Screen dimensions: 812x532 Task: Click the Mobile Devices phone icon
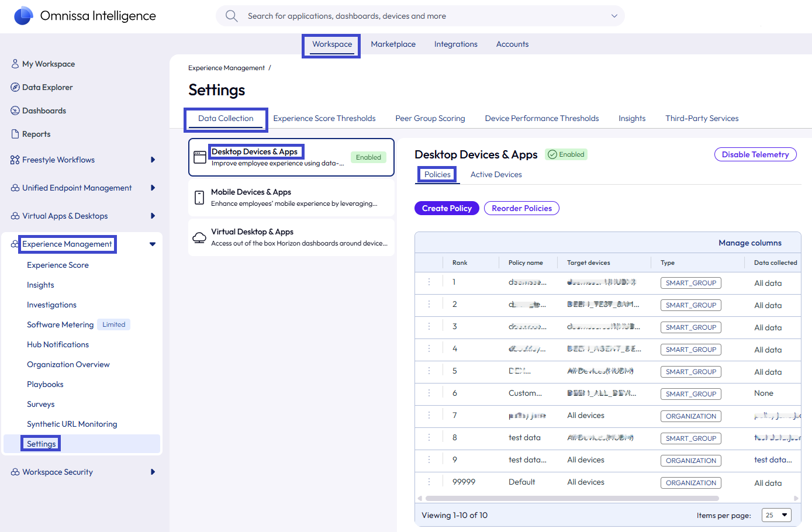pos(199,197)
